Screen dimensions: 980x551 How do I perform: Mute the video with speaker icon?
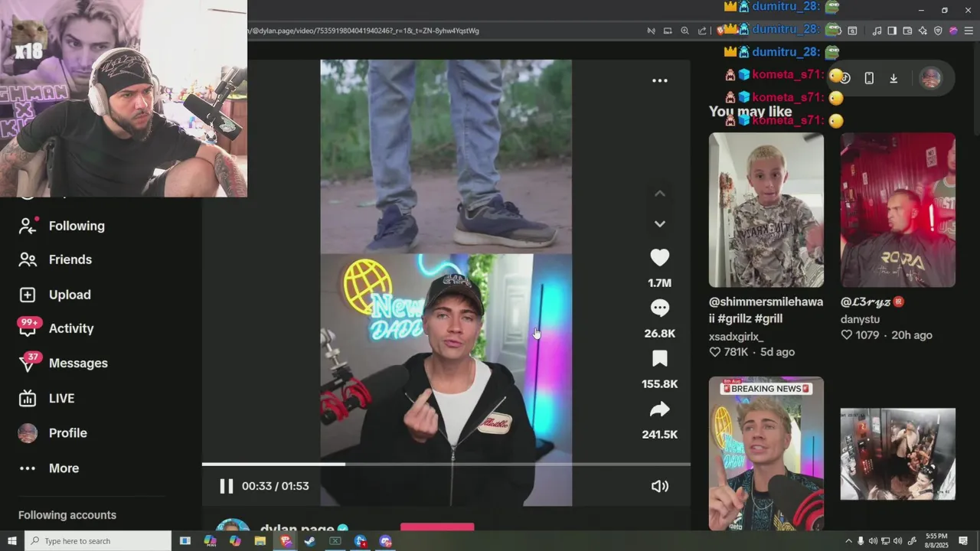(x=659, y=486)
